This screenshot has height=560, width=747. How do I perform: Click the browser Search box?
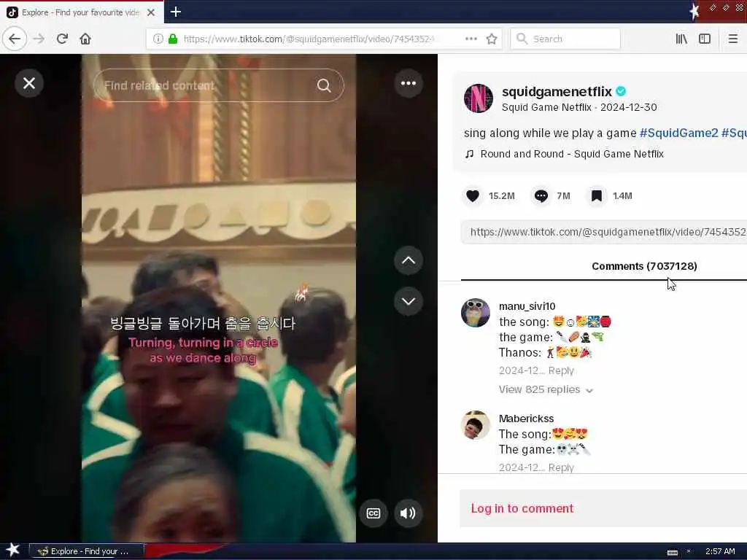pos(565,39)
